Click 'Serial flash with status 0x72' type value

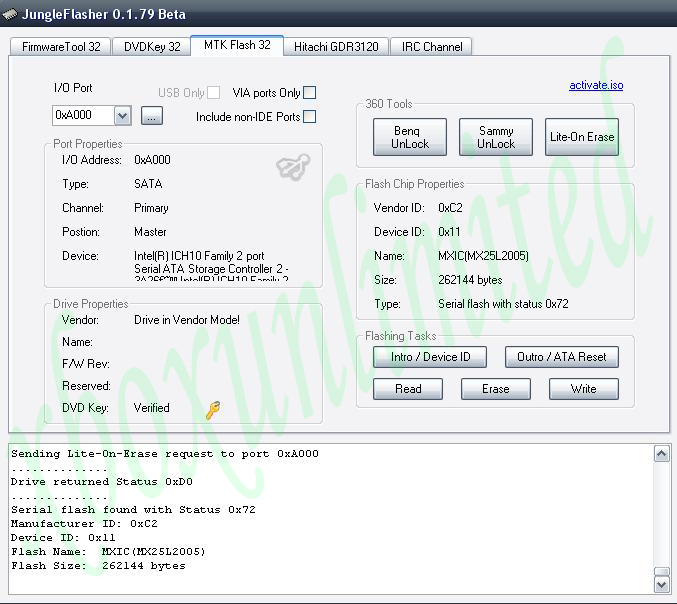[503, 304]
